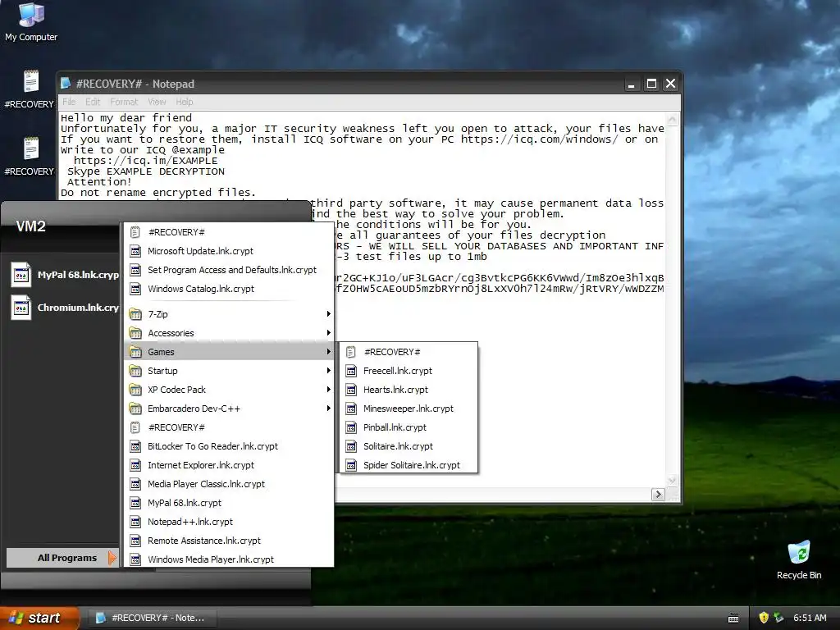The width and height of the screenshot is (840, 630).
Task: Expand the Accessories folder submenu
Action: pyautogui.click(x=229, y=333)
